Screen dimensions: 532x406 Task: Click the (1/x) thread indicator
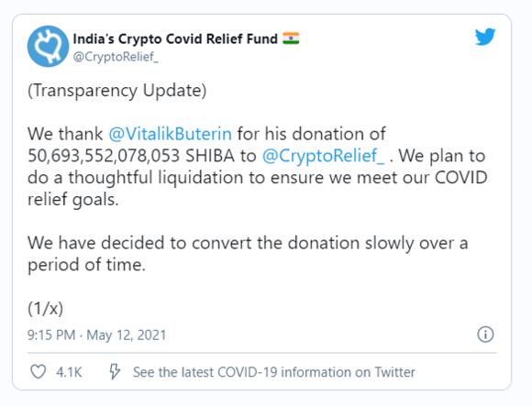point(46,309)
